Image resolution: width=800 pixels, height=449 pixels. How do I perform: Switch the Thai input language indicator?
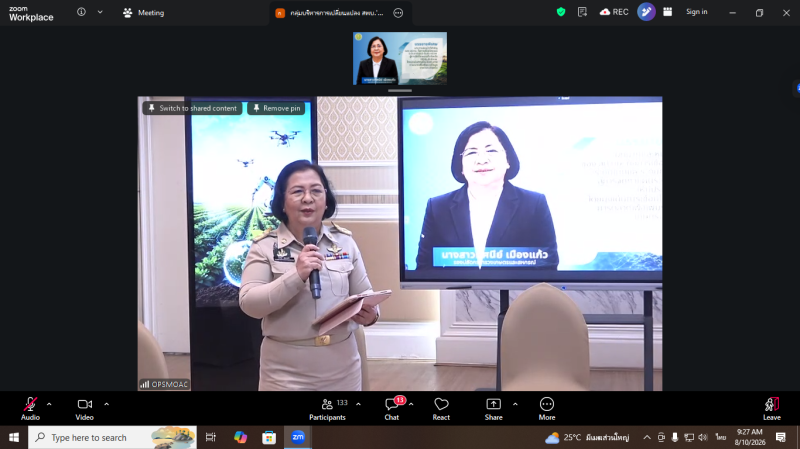click(x=720, y=437)
